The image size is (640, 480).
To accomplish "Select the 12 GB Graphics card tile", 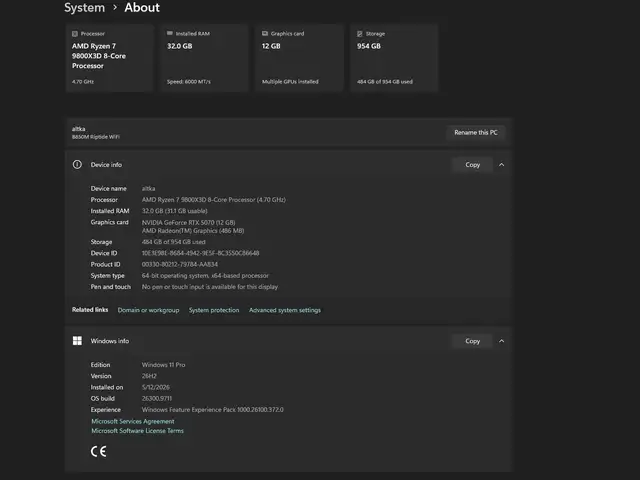I will point(299,58).
